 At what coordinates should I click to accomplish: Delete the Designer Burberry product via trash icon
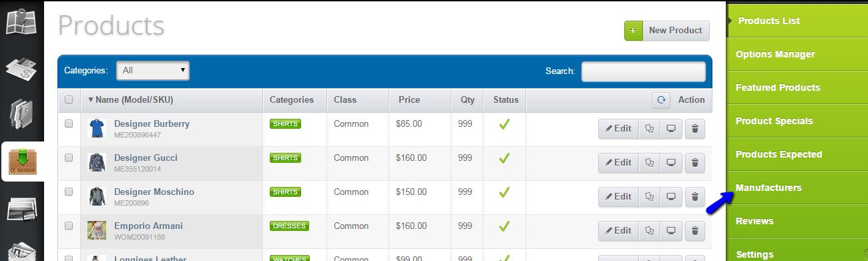point(694,129)
